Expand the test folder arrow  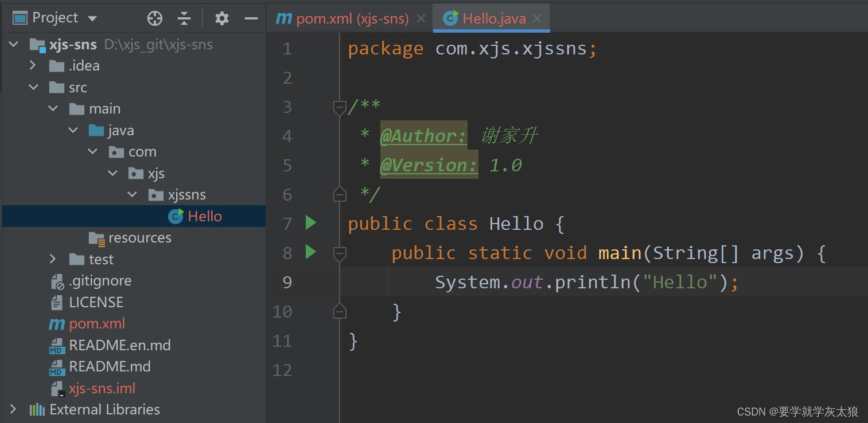(53, 259)
